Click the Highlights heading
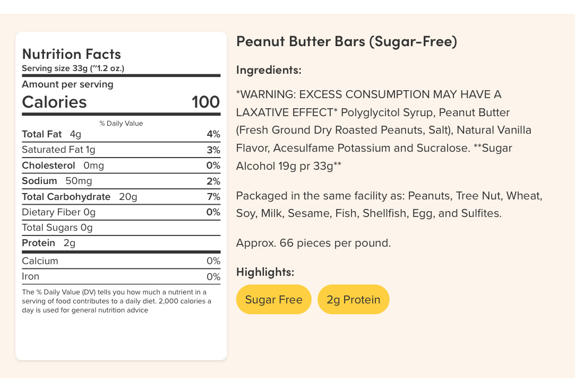The width and height of the screenshot is (575, 392). click(265, 272)
